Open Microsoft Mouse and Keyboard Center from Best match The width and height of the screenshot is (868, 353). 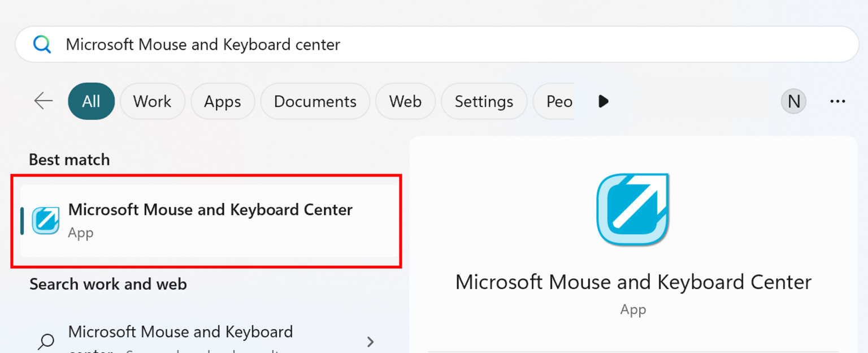tap(210, 220)
